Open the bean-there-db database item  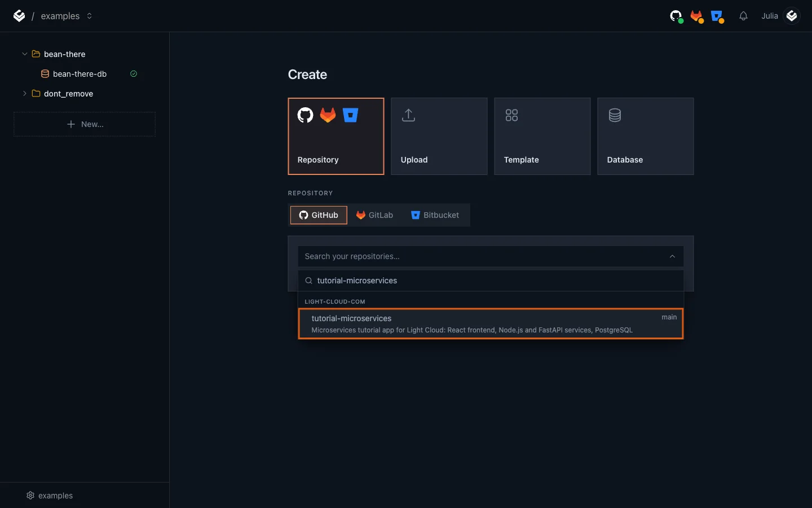(x=85, y=74)
